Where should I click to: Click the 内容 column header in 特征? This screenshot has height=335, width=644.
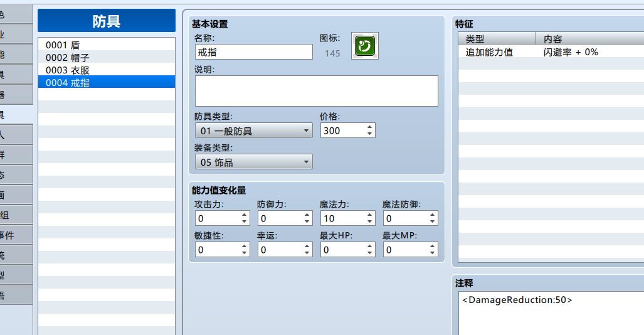[590, 39]
